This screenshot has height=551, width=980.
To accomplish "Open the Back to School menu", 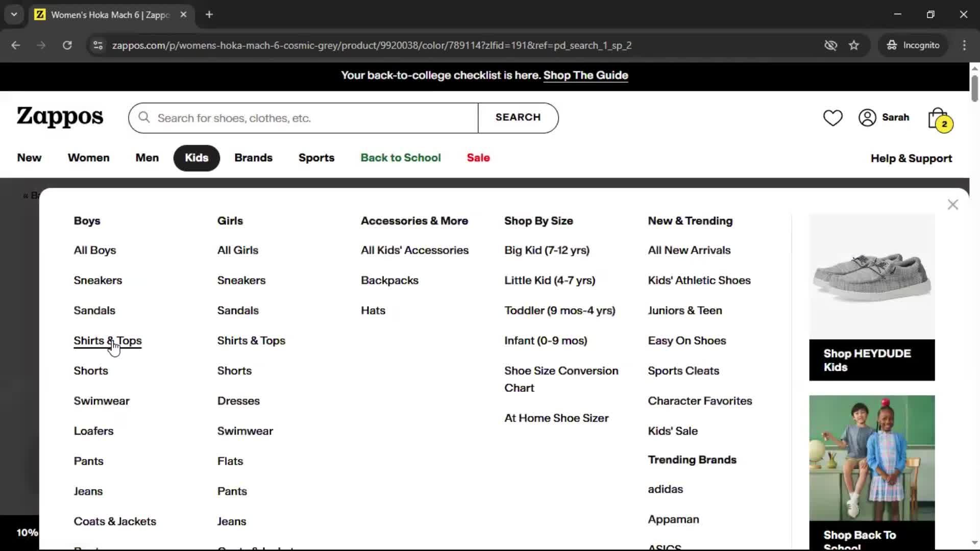I will [401, 158].
